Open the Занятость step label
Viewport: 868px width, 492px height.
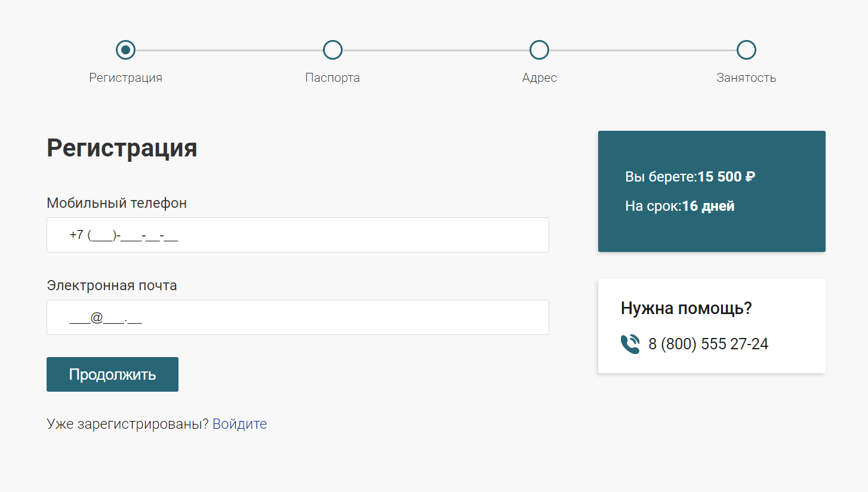point(746,78)
